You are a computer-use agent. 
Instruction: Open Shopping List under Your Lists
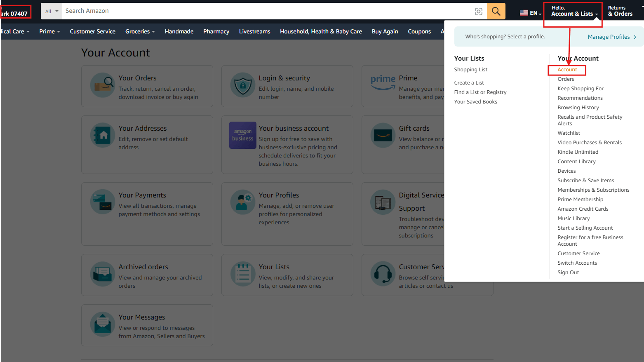click(470, 70)
